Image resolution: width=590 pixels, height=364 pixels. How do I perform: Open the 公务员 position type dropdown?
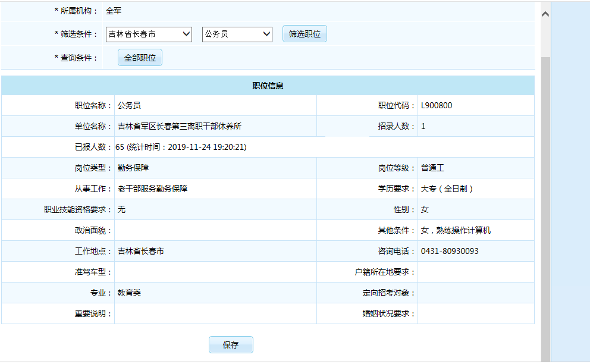[x=237, y=34]
